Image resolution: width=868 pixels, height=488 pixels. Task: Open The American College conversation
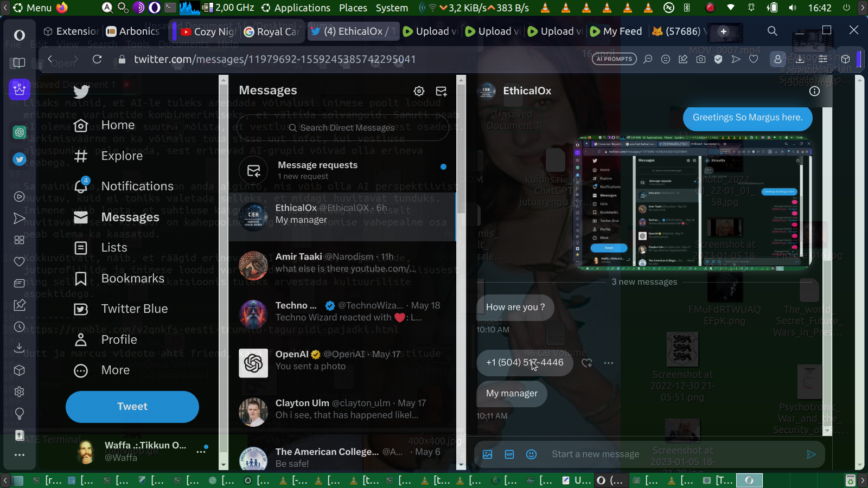tap(342, 454)
